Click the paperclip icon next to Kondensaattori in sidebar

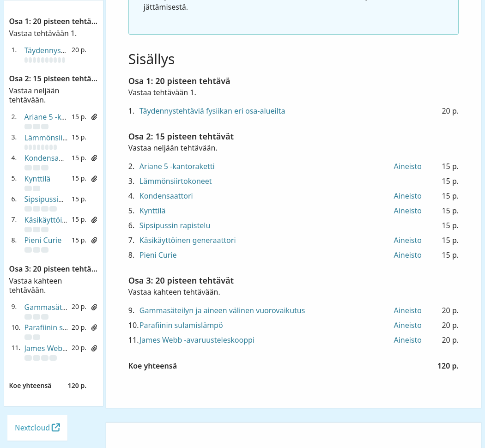94,158
